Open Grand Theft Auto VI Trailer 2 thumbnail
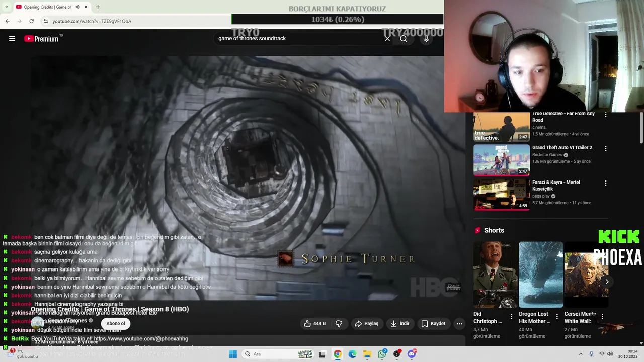Screen dimensions: 644x362 point(501,160)
